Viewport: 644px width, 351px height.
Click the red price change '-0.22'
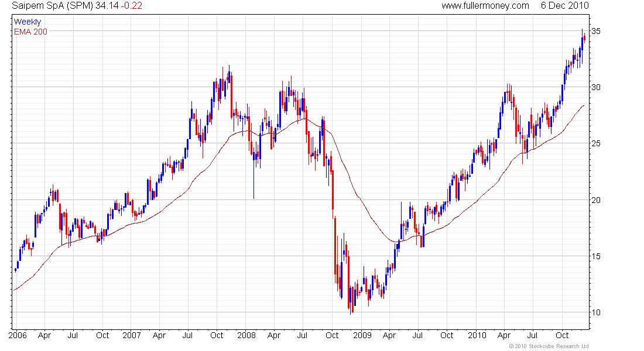(x=131, y=6)
